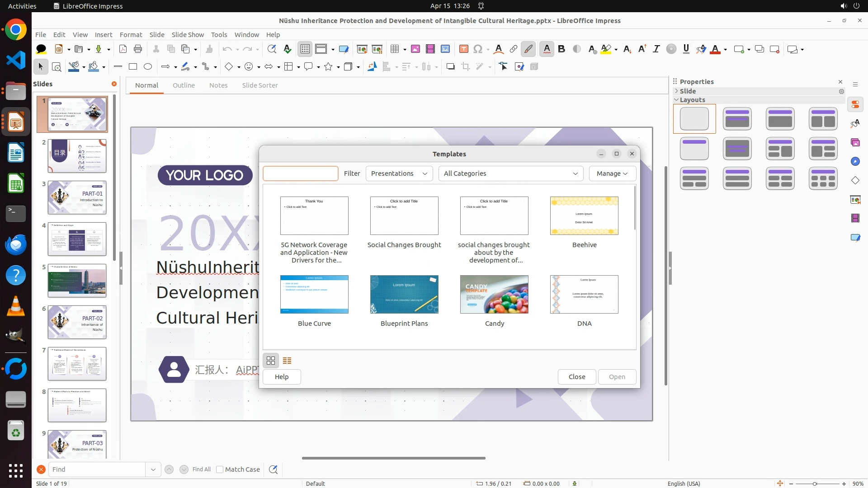Click the Close button in Templates
This screenshot has width=868, height=488.
click(x=576, y=377)
